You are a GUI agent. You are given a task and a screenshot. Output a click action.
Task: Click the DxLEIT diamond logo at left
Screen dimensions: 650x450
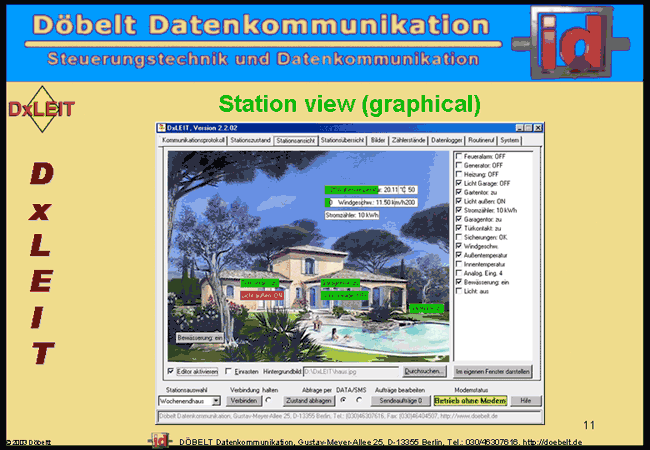(41, 109)
